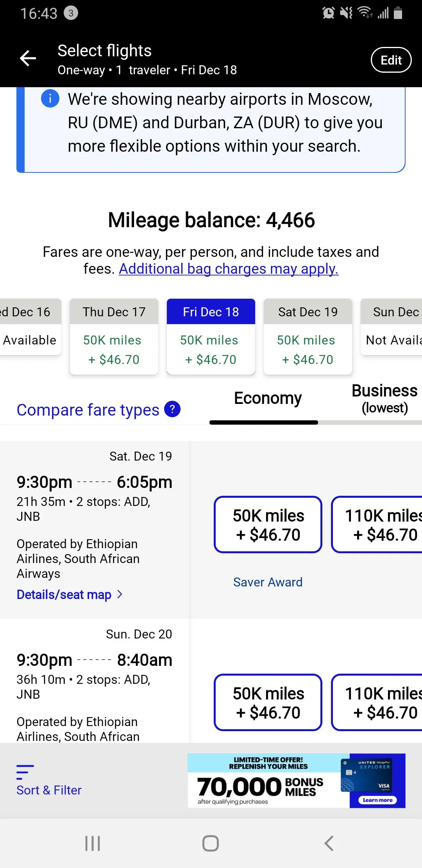This screenshot has height=868, width=422.
Task: Tap the Edit search button
Action: click(391, 60)
